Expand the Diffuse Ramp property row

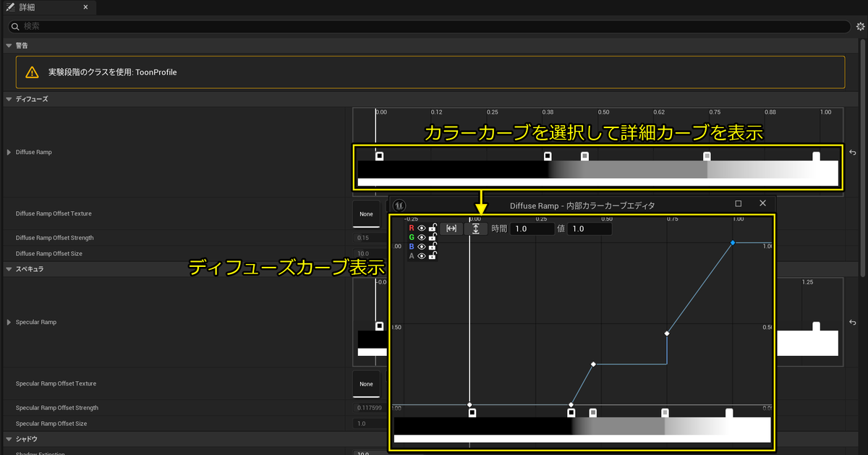[x=9, y=153]
